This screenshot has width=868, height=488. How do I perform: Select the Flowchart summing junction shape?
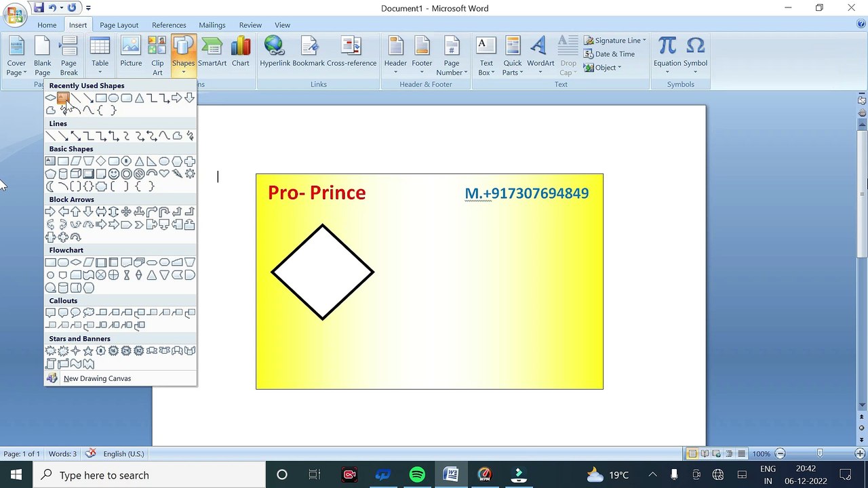(x=101, y=275)
